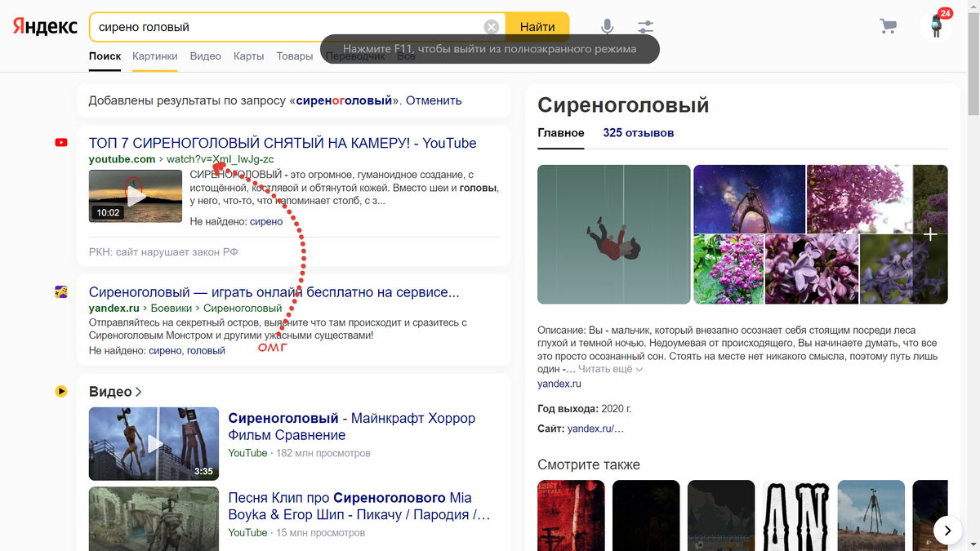Open search settings sliders icon

pyautogui.click(x=646, y=27)
